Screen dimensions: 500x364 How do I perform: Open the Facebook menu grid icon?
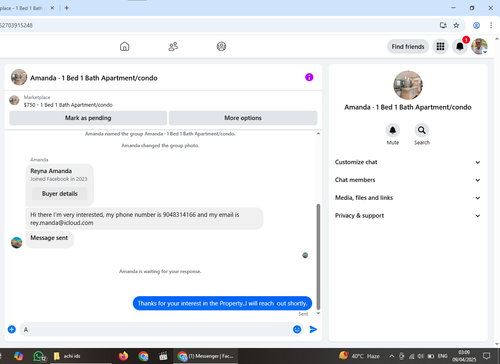coord(440,46)
